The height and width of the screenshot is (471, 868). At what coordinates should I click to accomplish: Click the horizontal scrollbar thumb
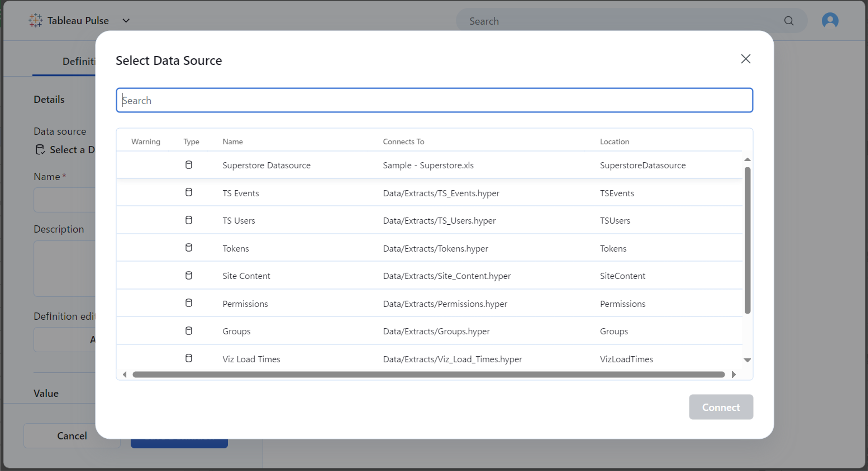pos(429,375)
